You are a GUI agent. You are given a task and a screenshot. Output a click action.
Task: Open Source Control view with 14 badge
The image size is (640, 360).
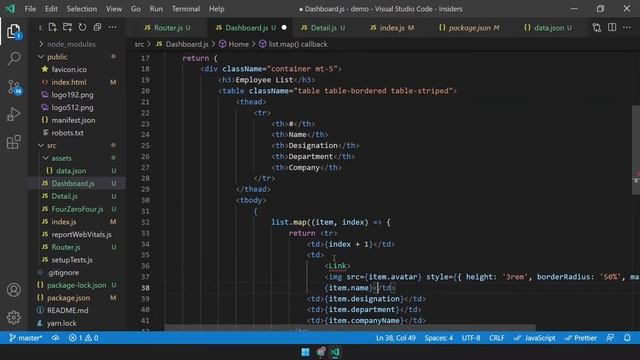[x=14, y=87]
